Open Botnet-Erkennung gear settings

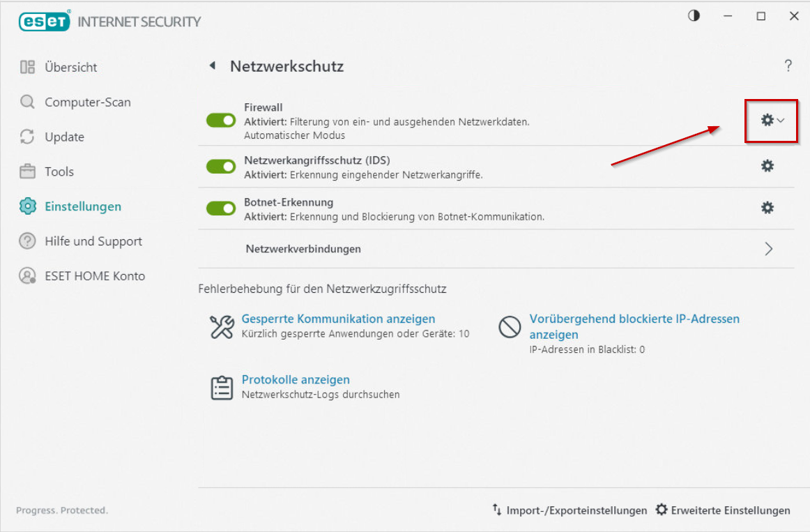tap(767, 208)
